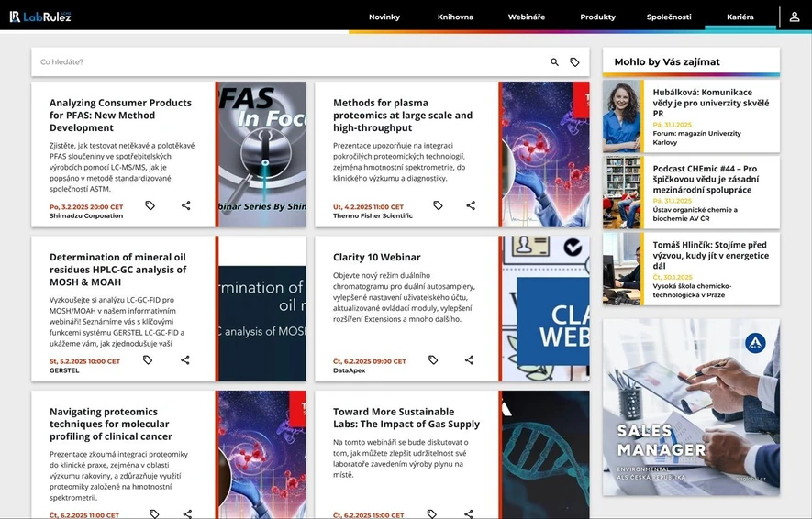Click 'Thermo Fisher Scientific' under plasma proteomics
This screenshot has height=519, width=812.
tap(373, 215)
